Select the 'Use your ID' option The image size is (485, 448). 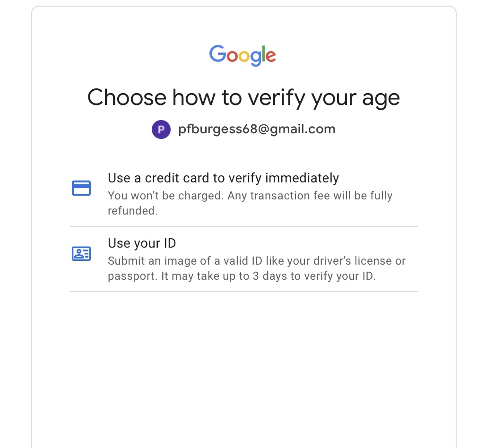click(x=244, y=259)
